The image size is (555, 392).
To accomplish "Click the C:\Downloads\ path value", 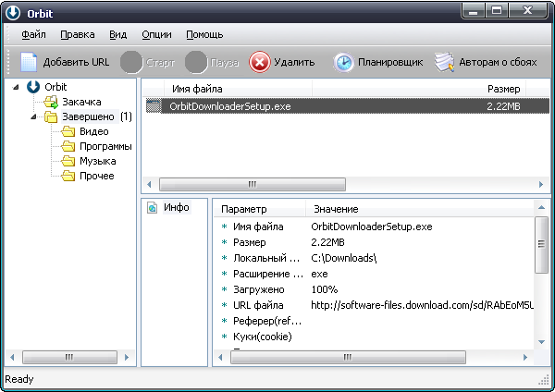I will click(x=344, y=258).
